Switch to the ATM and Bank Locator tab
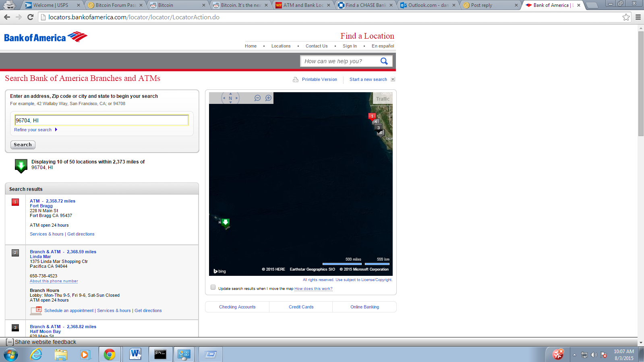The height and width of the screenshot is (362, 644). click(x=303, y=5)
